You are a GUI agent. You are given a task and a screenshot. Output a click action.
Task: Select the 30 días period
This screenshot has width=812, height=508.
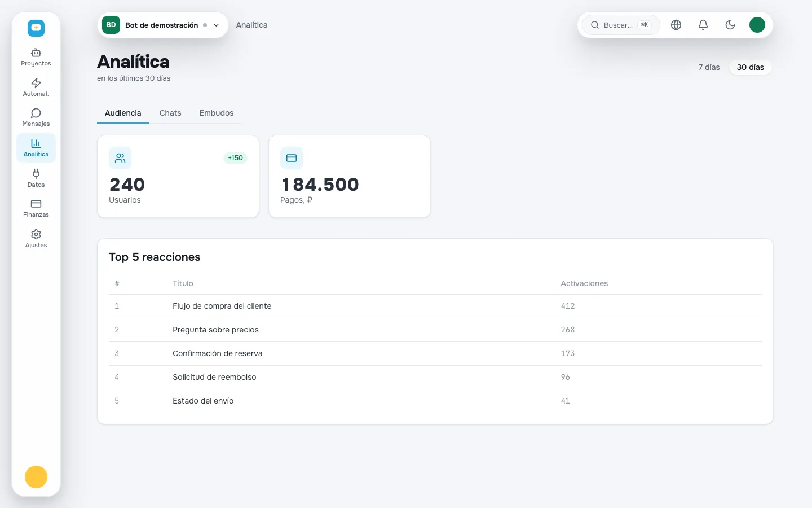[751, 67]
